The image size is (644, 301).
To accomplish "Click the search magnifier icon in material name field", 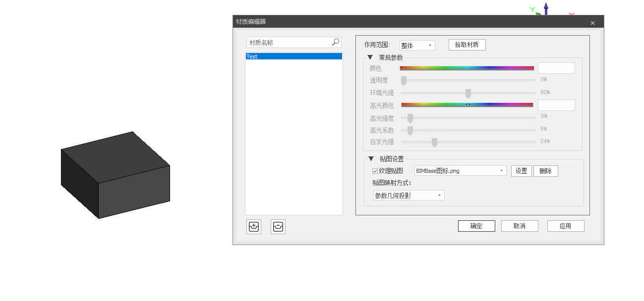I will coord(336,43).
